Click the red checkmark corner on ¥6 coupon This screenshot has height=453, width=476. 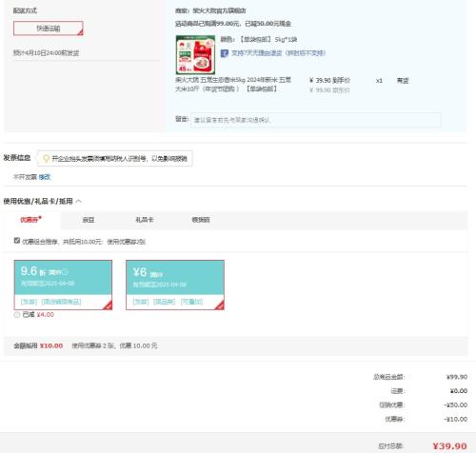point(220,305)
